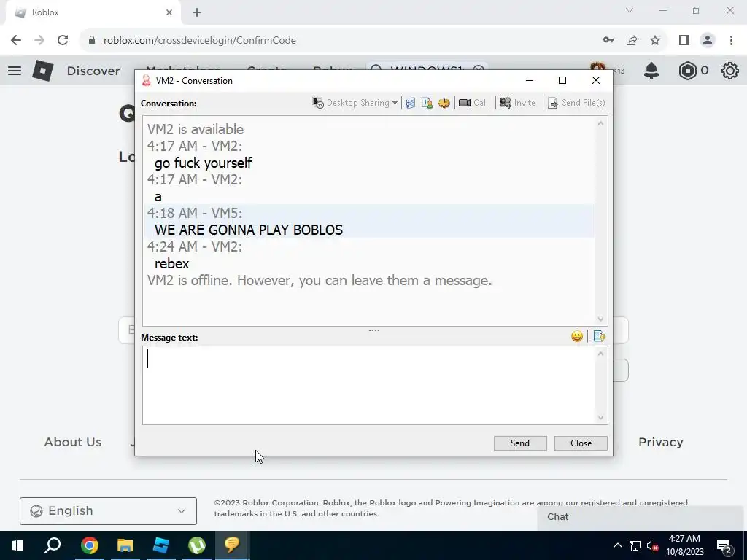Open Roblox settings gear
The image size is (747, 560).
click(x=729, y=71)
